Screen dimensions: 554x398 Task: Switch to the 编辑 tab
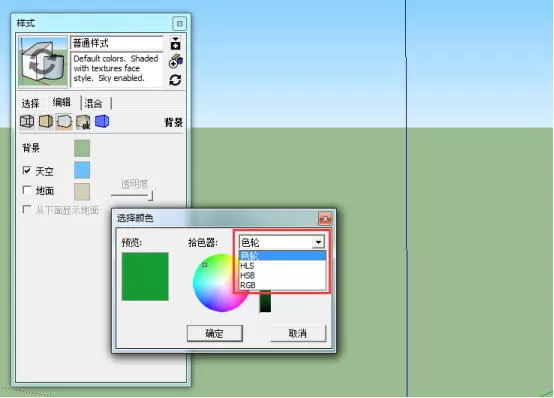pos(61,103)
